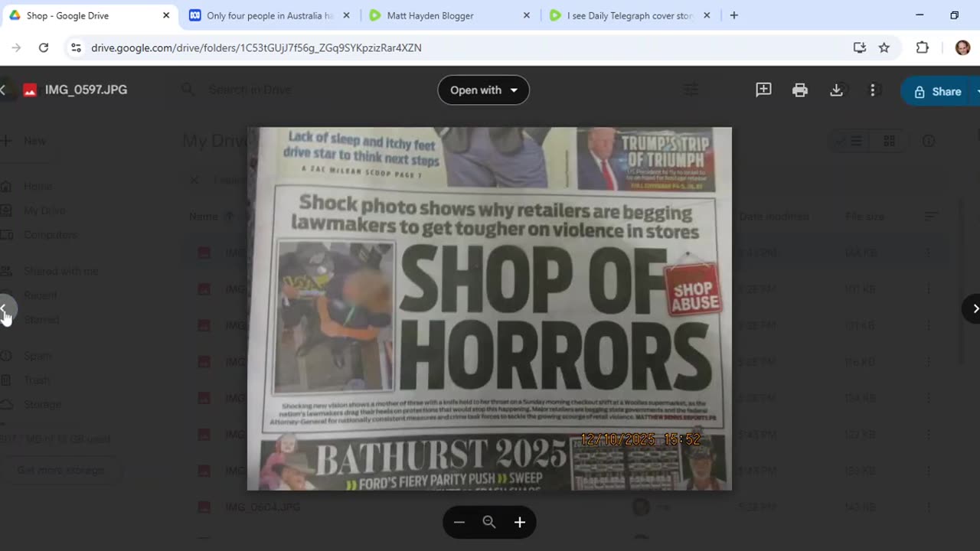Switch to the Daily Telegraph cover story tab
The image size is (980, 551).
(x=629, y=15)
